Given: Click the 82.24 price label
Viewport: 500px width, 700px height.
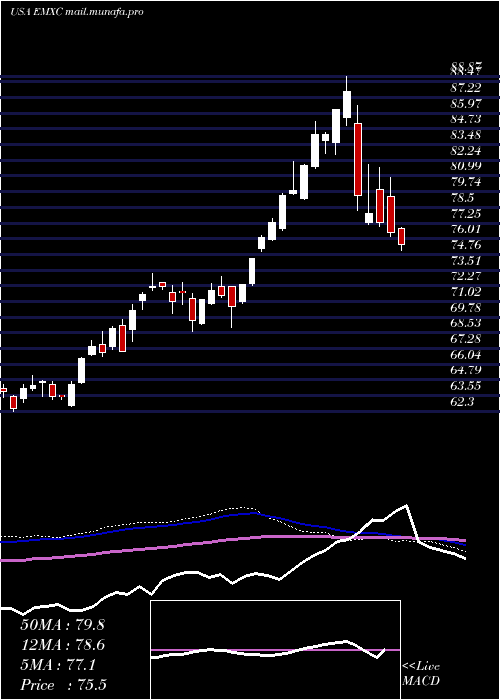Looking at the screenshot, I should pyautogui.click(x=468, y=151).
